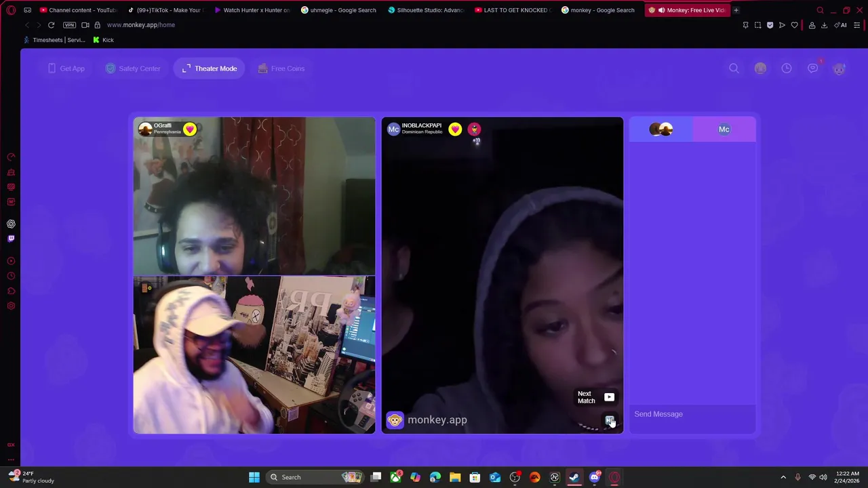Open the chat messages icon with notification
Image resolution: width=868 pixels, height=488 pixels.
(813, 68)
